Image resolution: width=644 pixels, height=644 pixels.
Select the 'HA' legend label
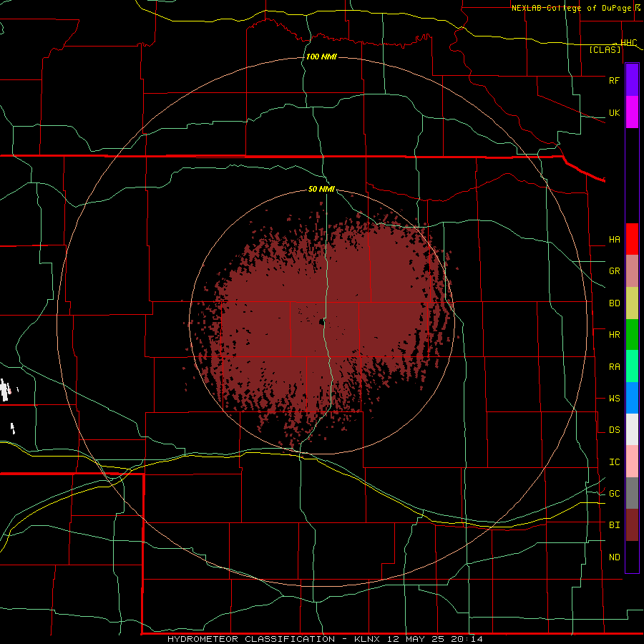[x=614, y=240]
